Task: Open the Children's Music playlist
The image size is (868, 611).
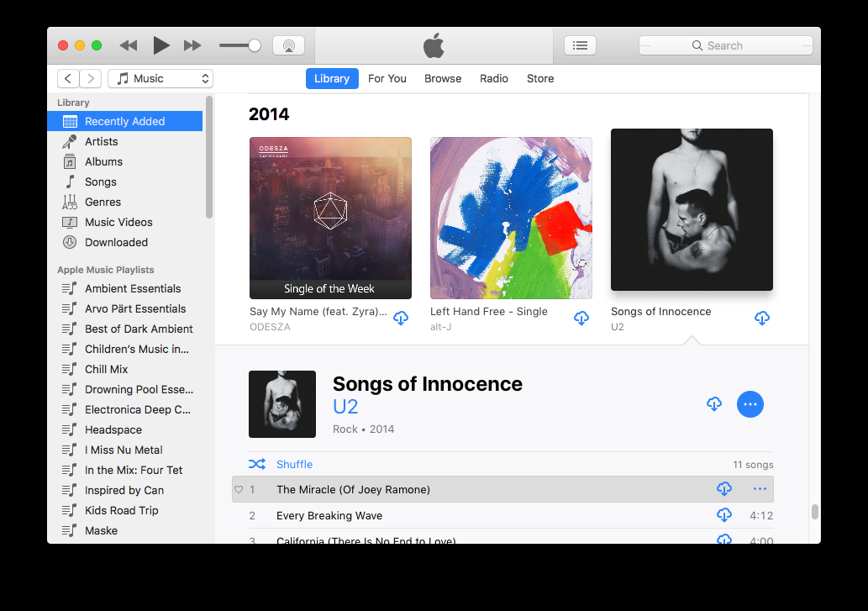Action: tap(125, 350)
